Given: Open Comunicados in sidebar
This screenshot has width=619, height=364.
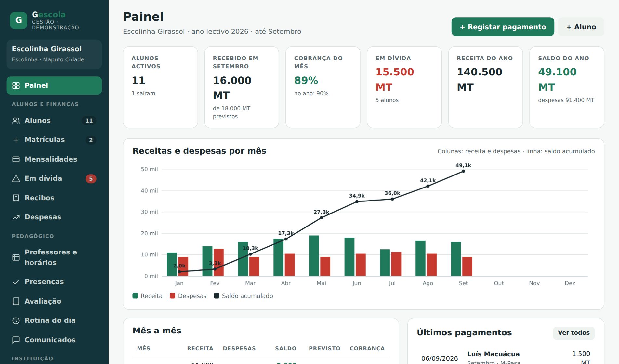Looking at the screenshot, I should point(54,340).
